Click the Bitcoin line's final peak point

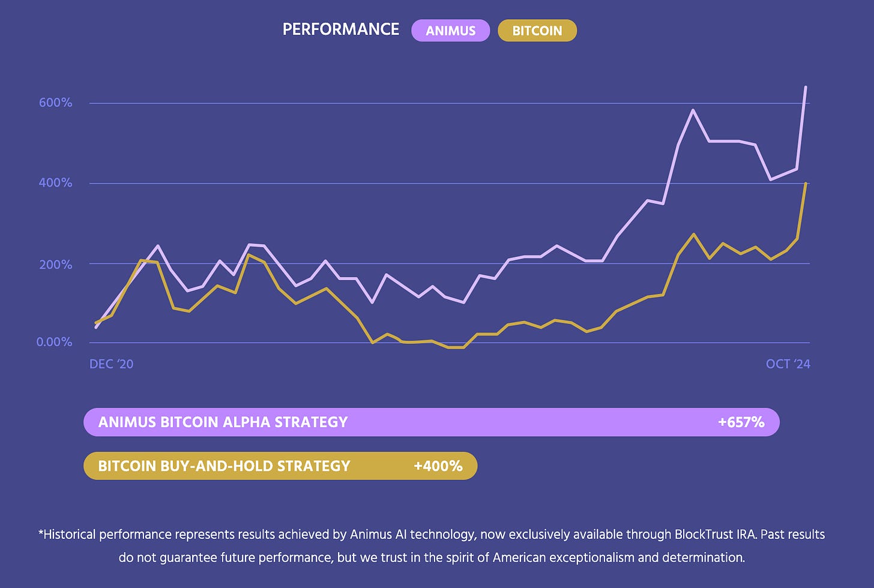[x=806, y=183]
